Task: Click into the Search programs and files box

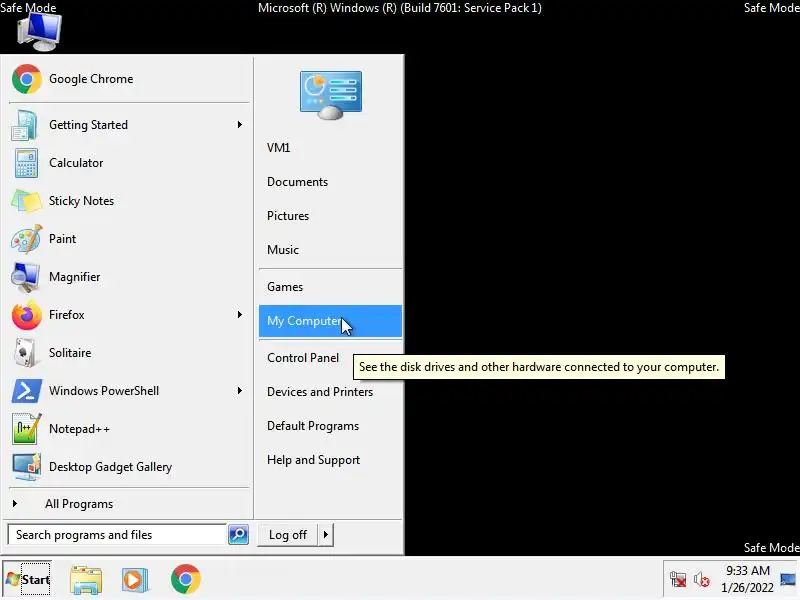Action: point(117,535)
